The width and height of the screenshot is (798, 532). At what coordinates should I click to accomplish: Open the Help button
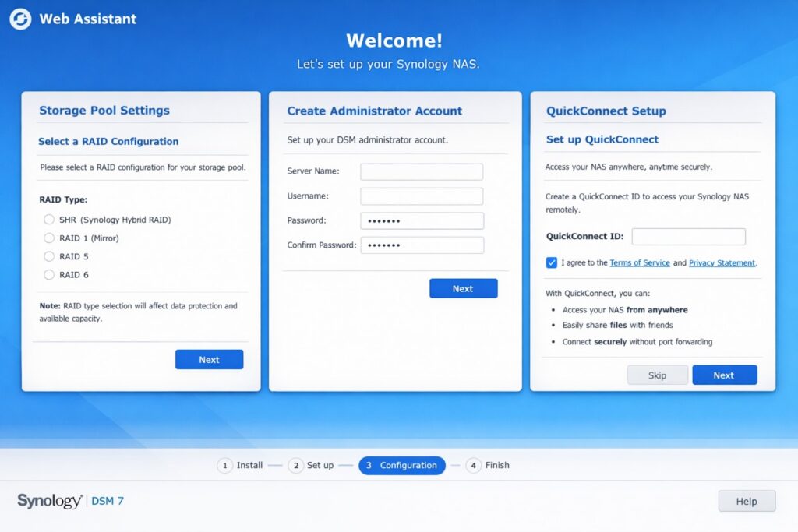tap(747, 501)
